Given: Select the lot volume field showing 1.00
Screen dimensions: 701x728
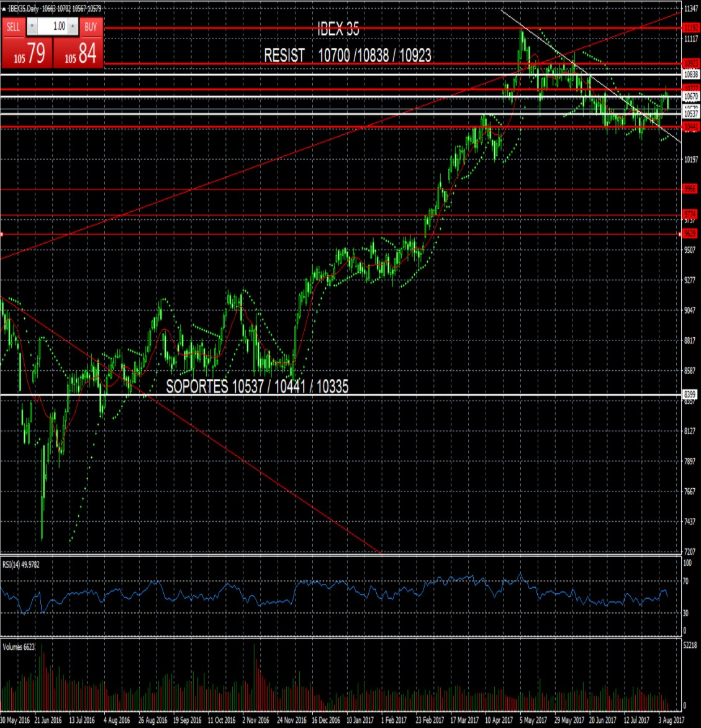Looking at the screenshot, I should pos(55,25).
